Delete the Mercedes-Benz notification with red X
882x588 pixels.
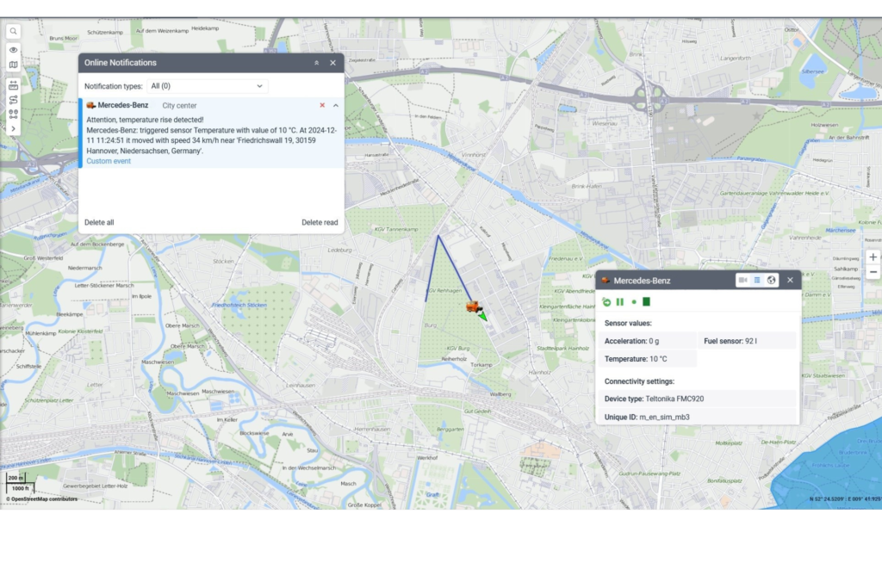click(x=322, y=105)
